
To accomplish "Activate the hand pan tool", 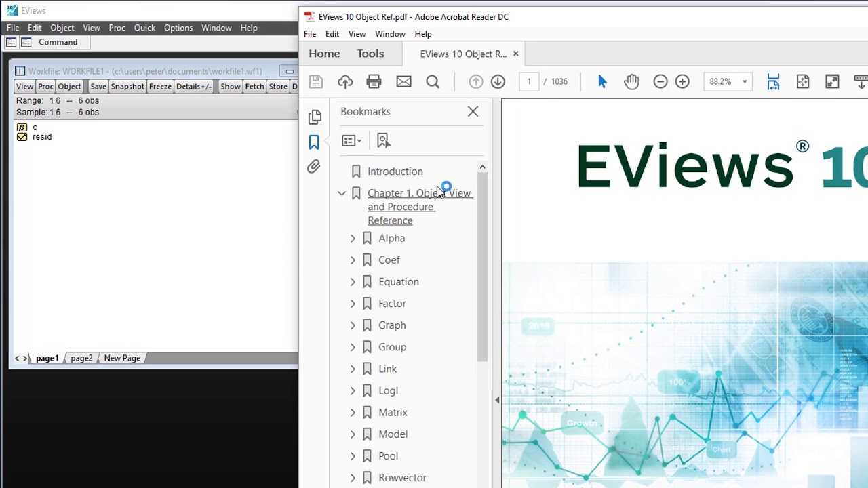I will click(631, 82).
